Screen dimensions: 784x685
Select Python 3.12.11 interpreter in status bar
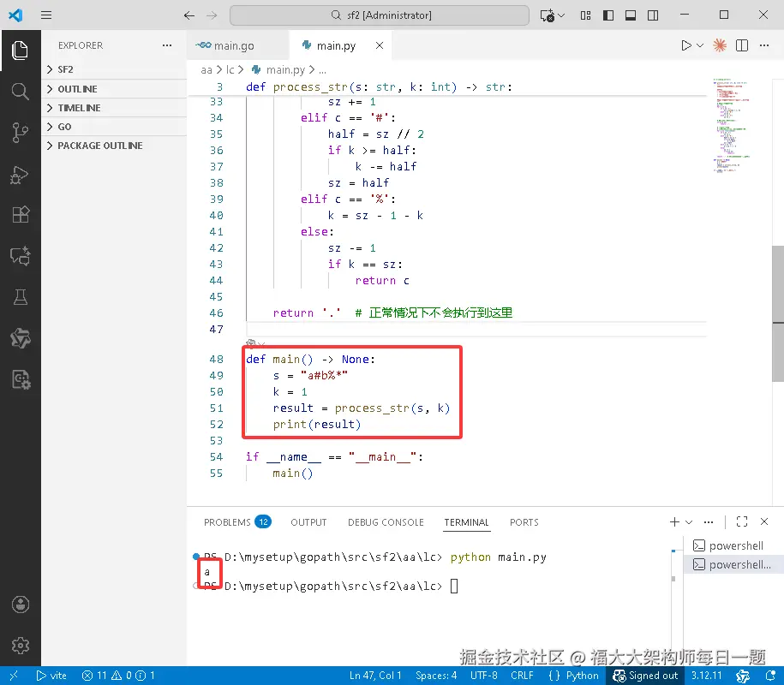pos(707,676)
